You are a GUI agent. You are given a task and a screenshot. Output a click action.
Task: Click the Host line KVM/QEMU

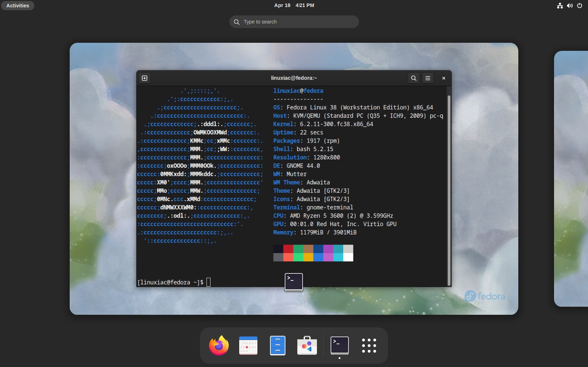point(358,116)
